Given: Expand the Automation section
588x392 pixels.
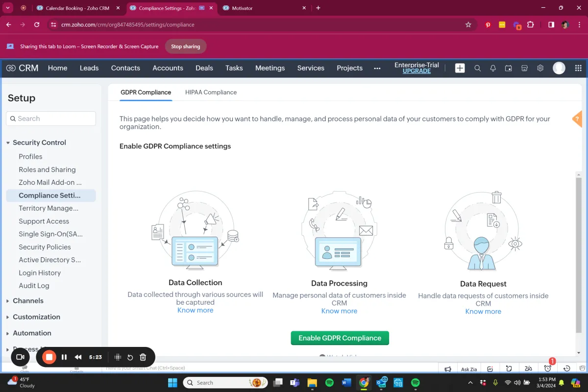Looking at the screenshot, I should point(8,334).
